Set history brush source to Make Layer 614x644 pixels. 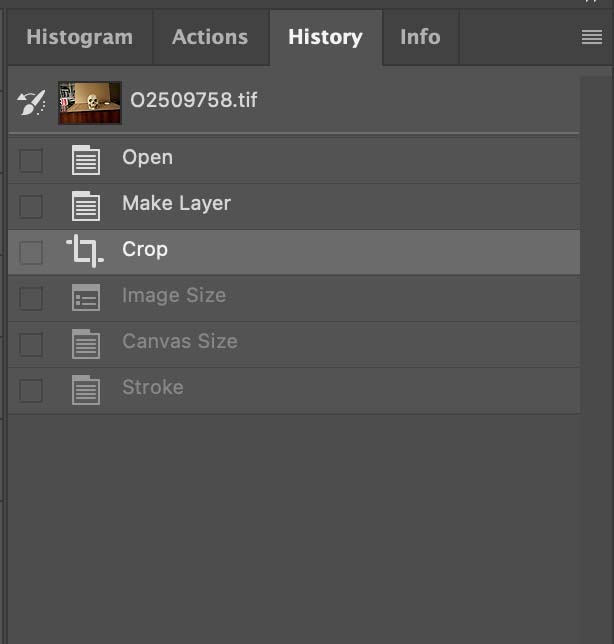coord(31,206)
